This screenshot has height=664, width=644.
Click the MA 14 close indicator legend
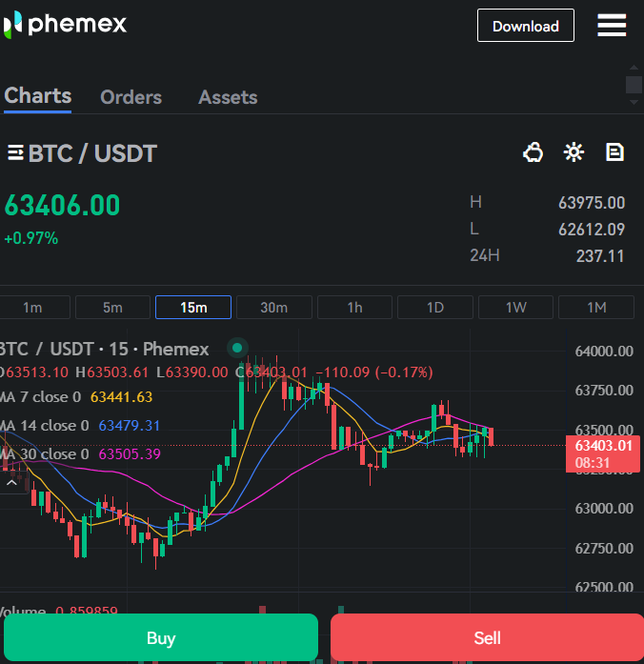tap(81, 426)
